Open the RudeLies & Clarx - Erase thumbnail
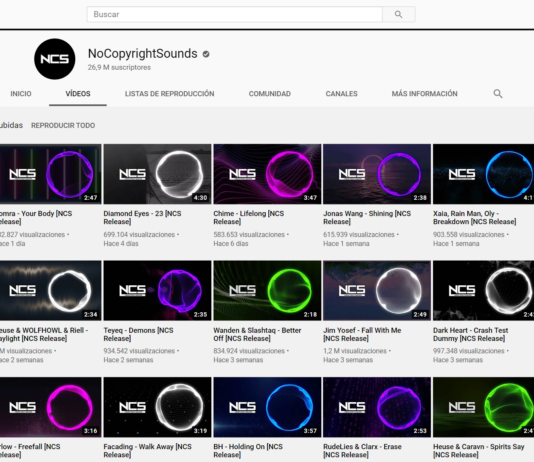534x462 pixels. (x=377, y=407)
